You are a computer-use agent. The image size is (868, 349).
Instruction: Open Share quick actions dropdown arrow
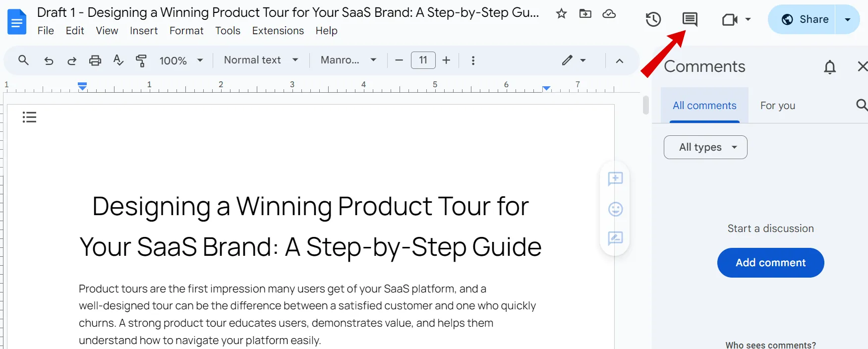point(848,19)
